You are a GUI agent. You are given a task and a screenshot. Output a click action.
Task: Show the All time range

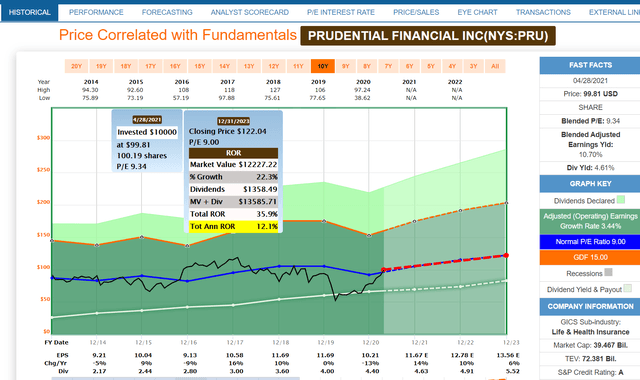coord(495,66)
